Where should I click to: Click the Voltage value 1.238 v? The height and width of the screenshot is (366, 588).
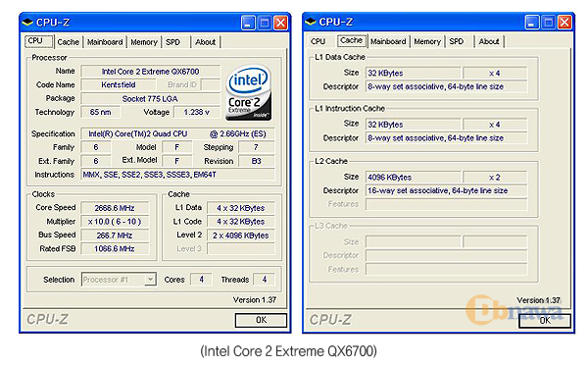(197, 112)
